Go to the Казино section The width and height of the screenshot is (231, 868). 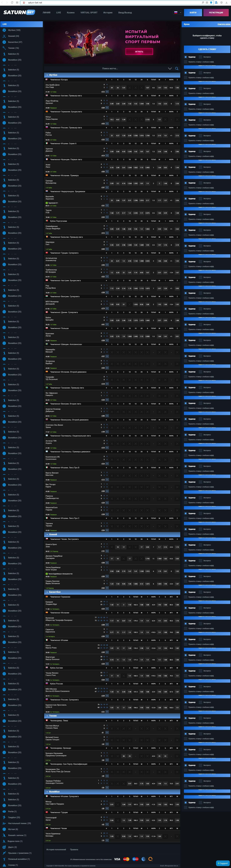point(71,12)
